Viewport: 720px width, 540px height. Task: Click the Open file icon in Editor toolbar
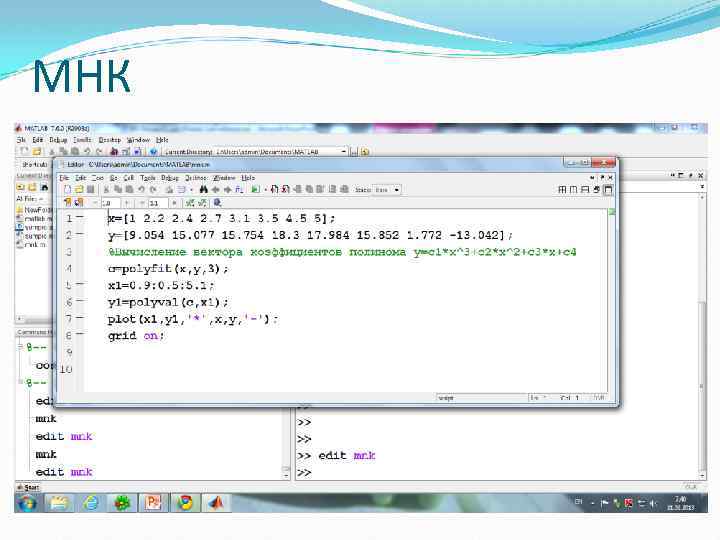pos(79,190)
